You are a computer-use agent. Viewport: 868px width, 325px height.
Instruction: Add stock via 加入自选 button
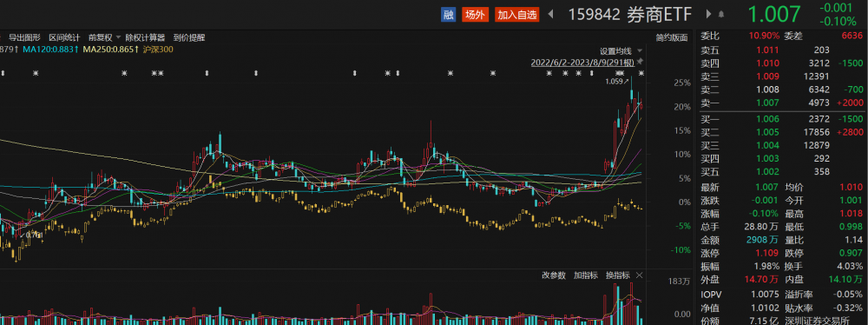(517, 15)
